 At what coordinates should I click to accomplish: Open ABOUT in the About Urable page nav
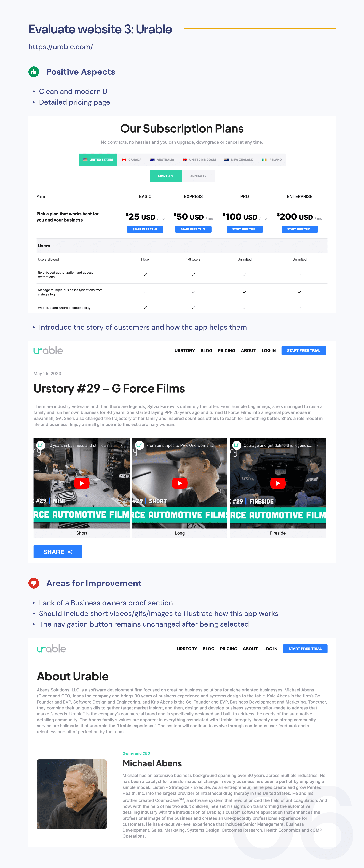tap(250, 649)
